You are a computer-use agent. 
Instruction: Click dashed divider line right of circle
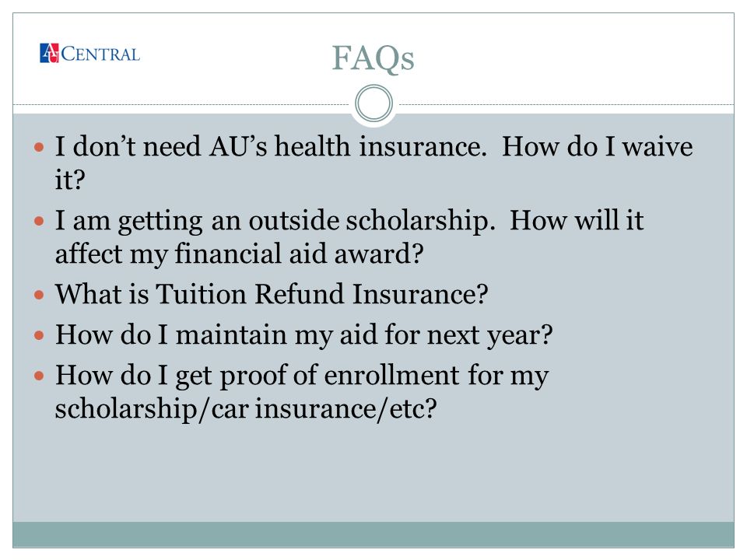click(566, 104)
